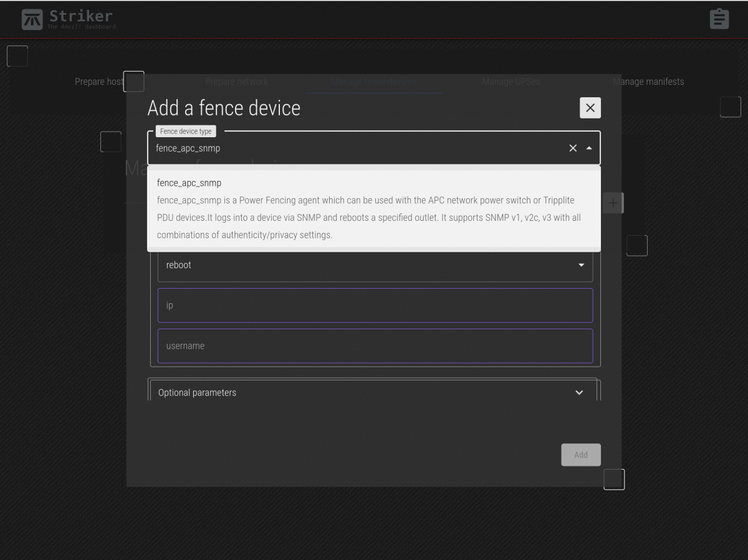Click the Striker title text
This screenshot has height=560, width=748.
point(80,15)
